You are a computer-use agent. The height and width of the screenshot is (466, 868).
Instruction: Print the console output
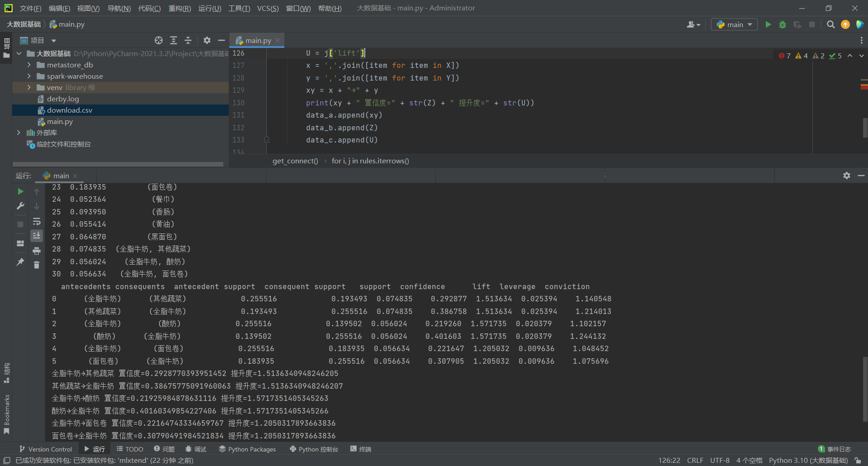click(x=37, y=251)
